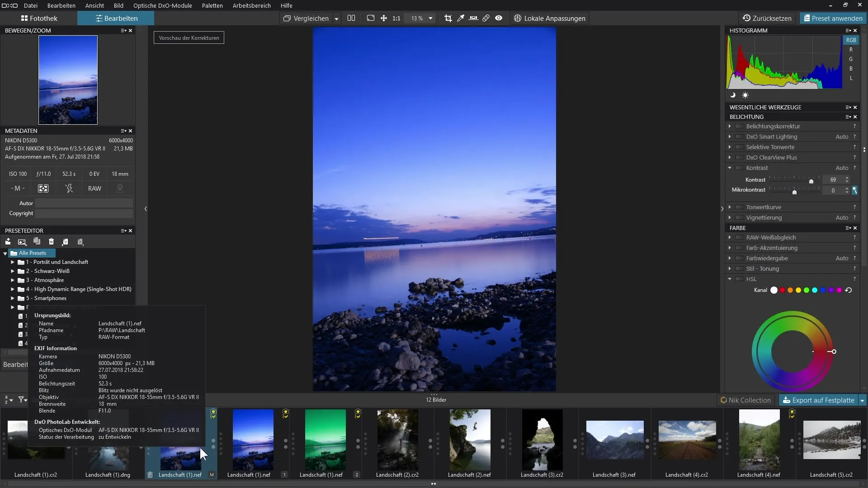This screenshot has height=488, width=868.
Task: Enable DxO ClearView Plus toggle
Action: [740, 158]
